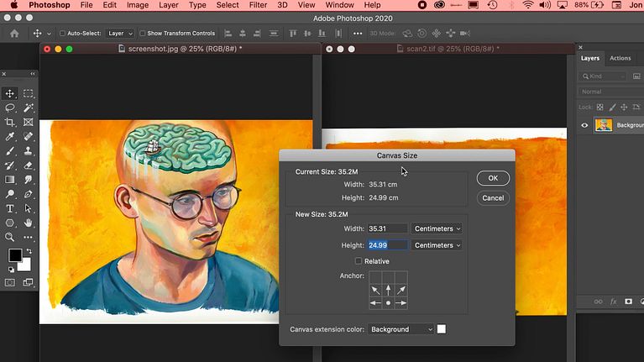
Task: Select the Rectangular Marquee tool
Action: pyautogui.click(x=29, y=93)
